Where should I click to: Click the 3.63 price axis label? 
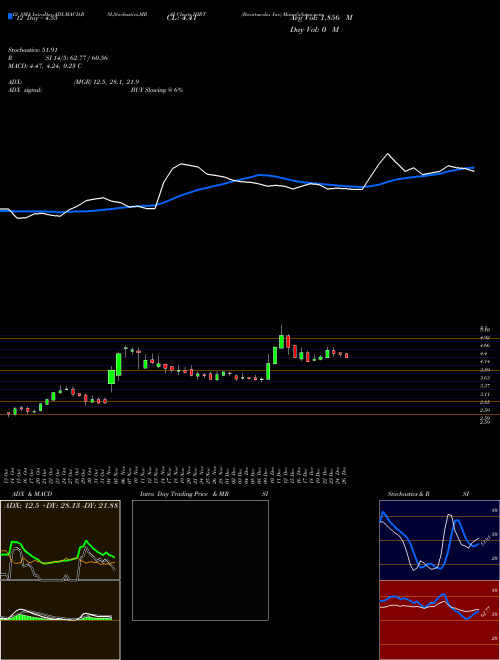[485, 378]
